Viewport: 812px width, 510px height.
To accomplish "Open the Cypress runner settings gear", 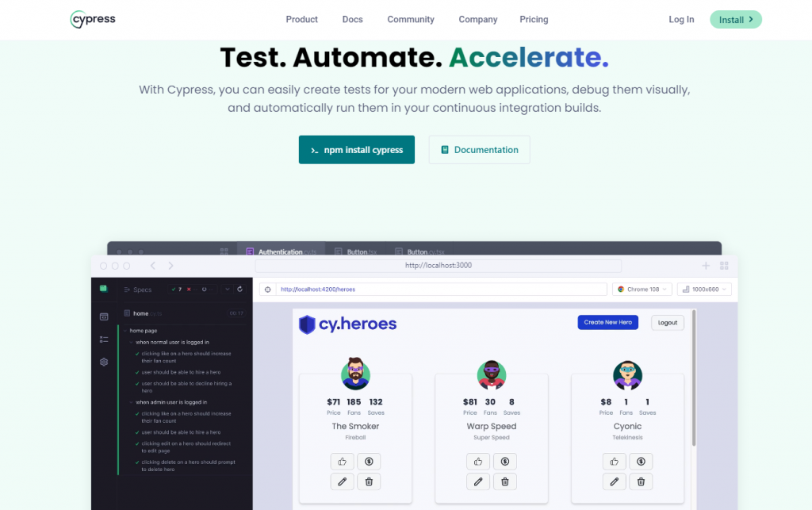I will click(105, 361).
